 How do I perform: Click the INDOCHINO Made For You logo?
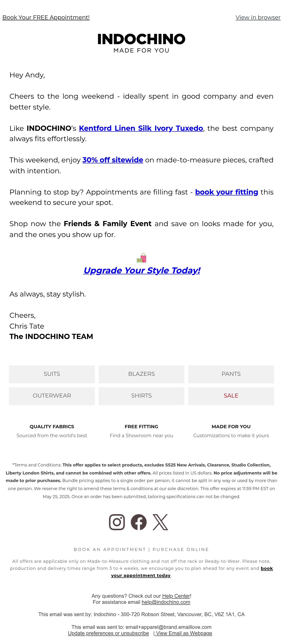click(x=141, y=43)
